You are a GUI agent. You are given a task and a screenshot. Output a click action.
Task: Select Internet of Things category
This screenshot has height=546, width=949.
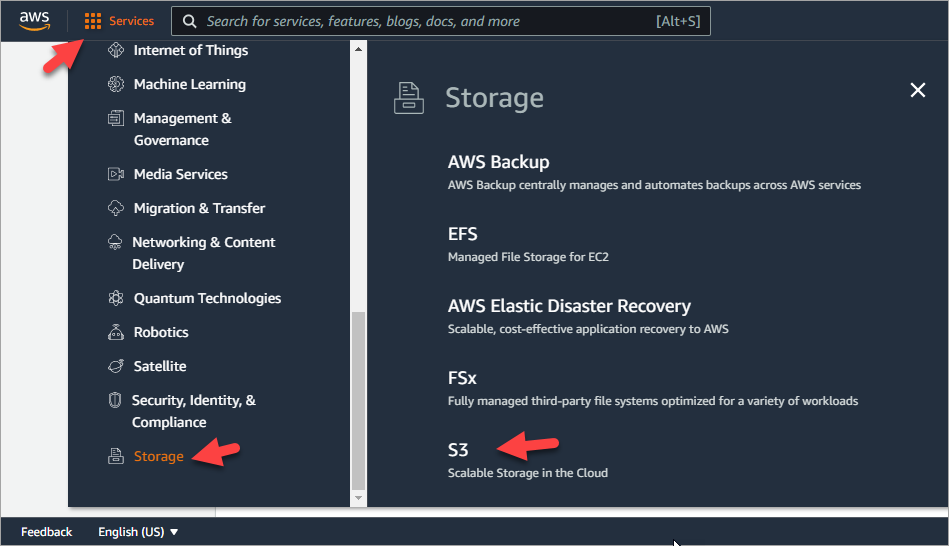coord(191,50)
